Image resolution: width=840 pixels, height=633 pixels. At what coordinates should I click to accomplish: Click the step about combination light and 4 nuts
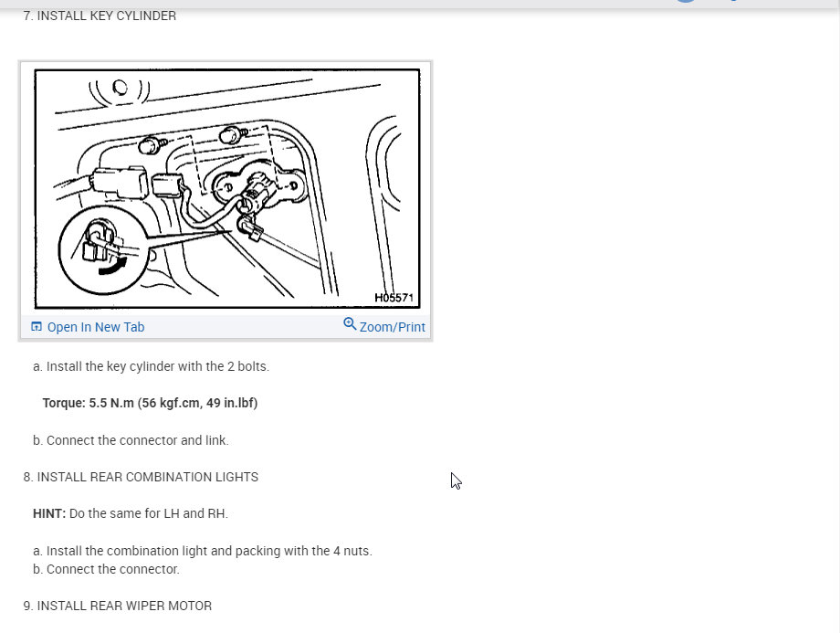point(203,551)
